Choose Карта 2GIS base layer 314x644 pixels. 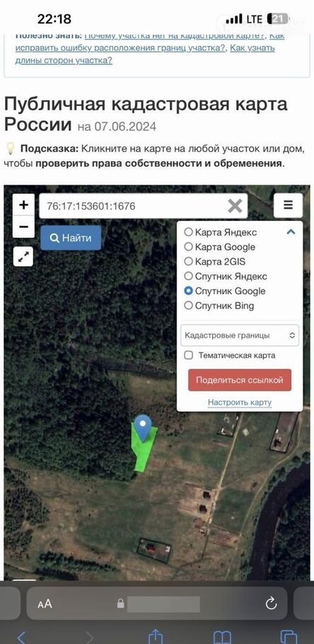(x=214, y=262)
